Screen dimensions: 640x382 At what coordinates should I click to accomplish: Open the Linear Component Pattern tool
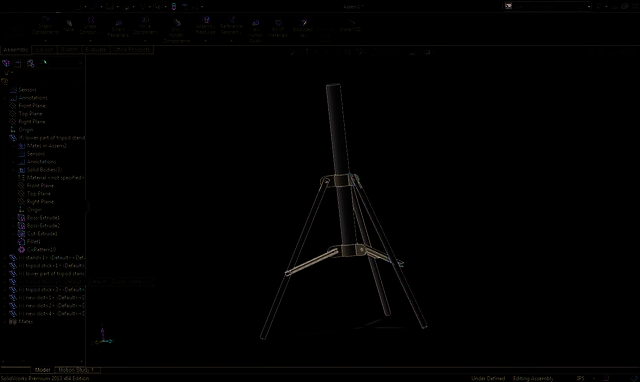pyautogui.click(x=90, y=26)
